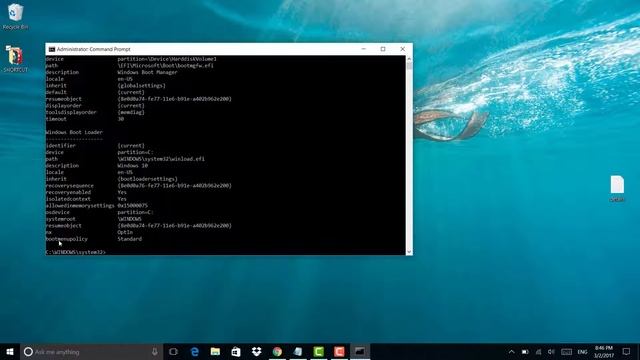Open the notepad-style app icon on the taskbar
This screenshot has height=360, width=640.
[x=298, y=351]
